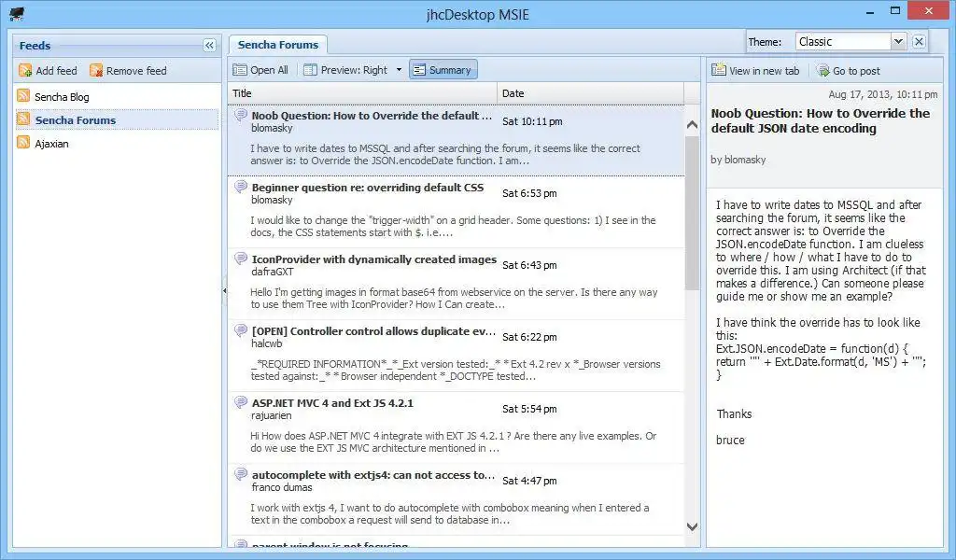Toggle the Summary view button
956x560 pixels.
(443, 70)
